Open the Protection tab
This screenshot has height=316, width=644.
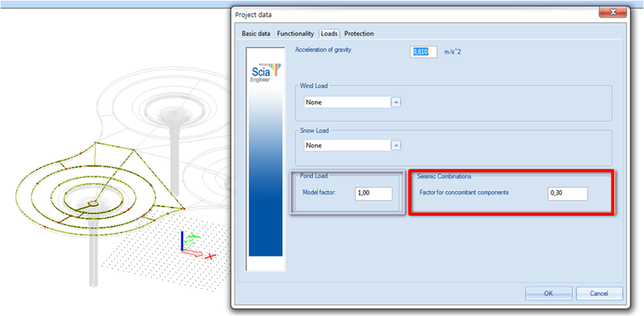(359, 34)
